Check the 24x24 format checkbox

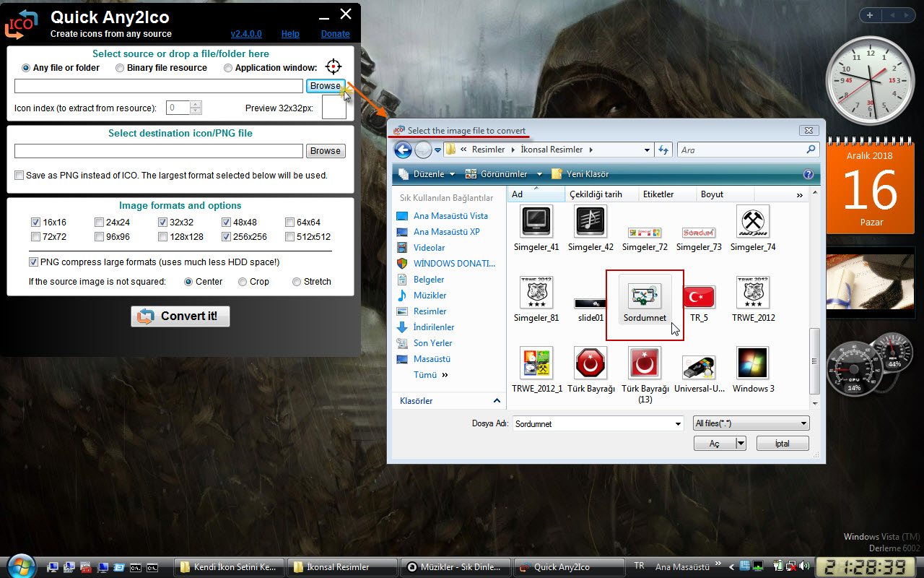tap(99, 223)
